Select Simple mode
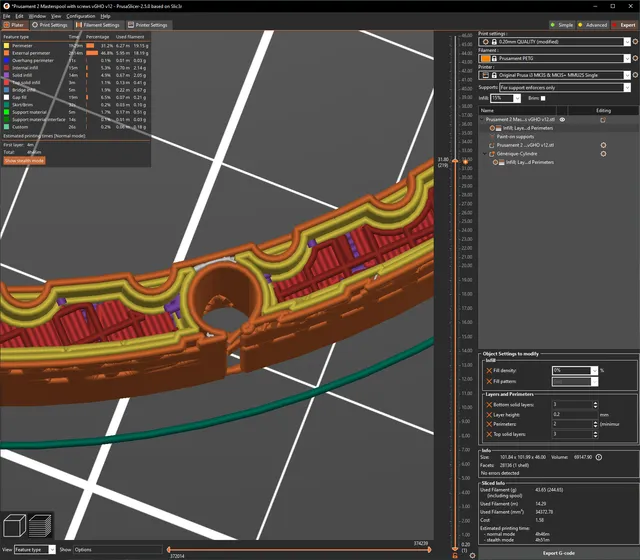Image resolution: width=640 pixels, height=560 pixels. [x=562, y=25]
